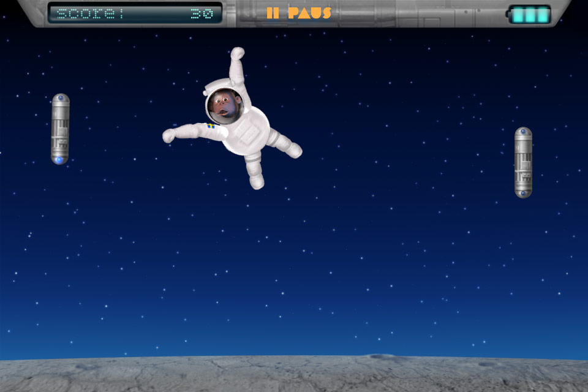Tap the right metal paddle capsule
This screenshot has height=392, width=588.
[x=523, y=162]
